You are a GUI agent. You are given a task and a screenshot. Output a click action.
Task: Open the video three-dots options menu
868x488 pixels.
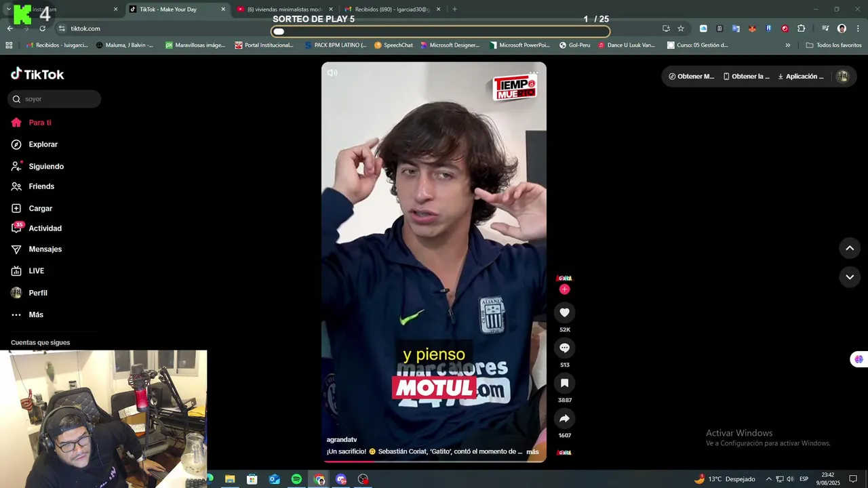534,73
